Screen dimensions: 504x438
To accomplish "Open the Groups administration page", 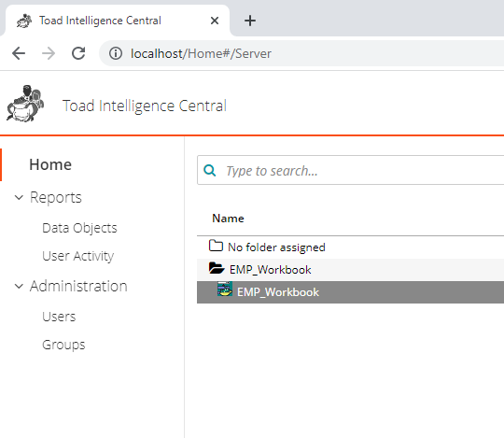I will tap(63, 345).
